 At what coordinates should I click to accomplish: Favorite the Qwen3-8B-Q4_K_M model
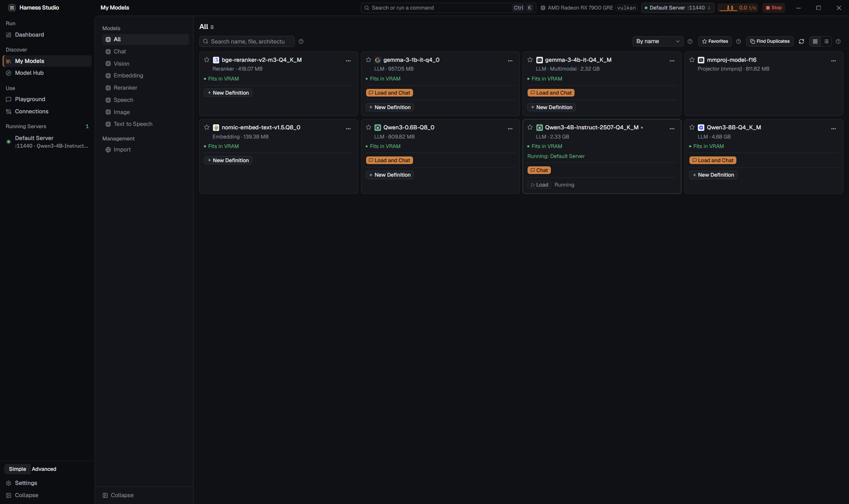[692, 127]
